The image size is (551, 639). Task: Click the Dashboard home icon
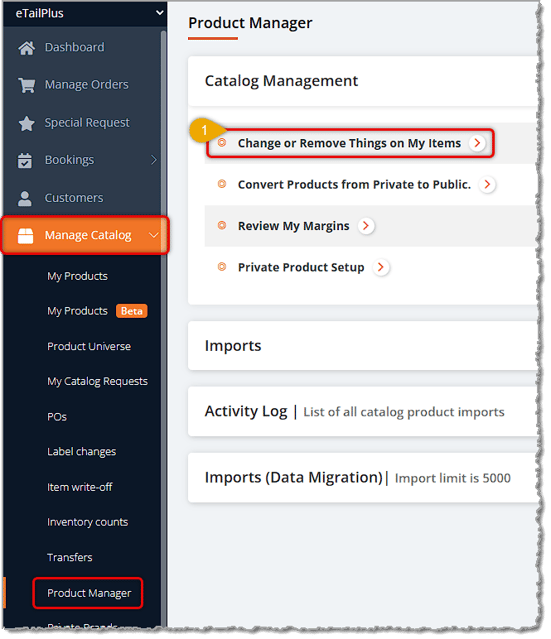click(x=26, y=48)
